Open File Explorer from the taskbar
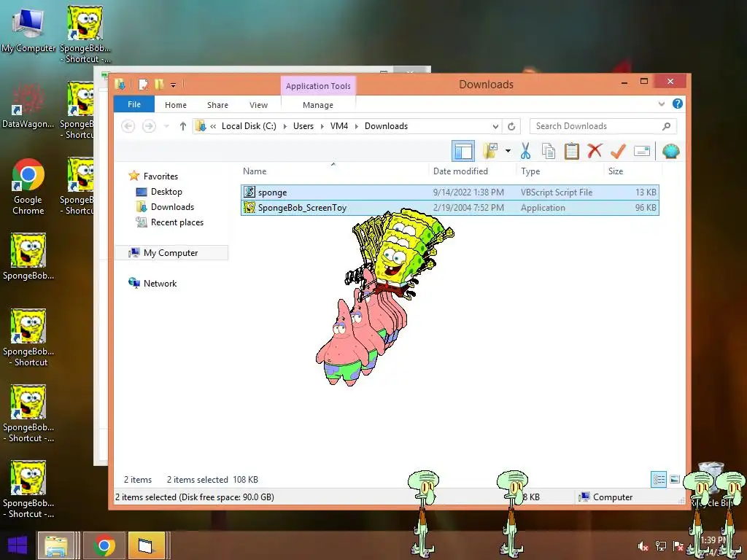Screen dimensions: 747x560 [55, 545]
